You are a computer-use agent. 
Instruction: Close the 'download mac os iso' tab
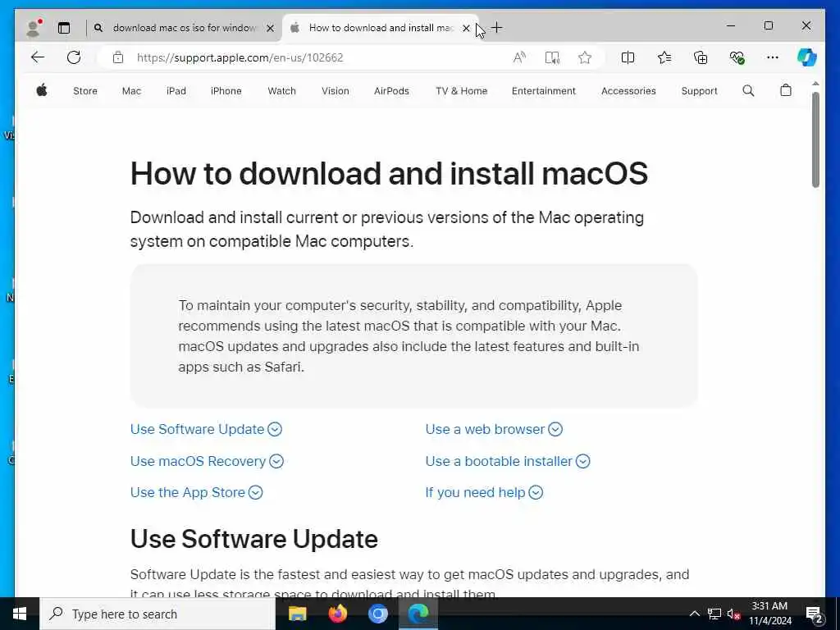[271, 29]
